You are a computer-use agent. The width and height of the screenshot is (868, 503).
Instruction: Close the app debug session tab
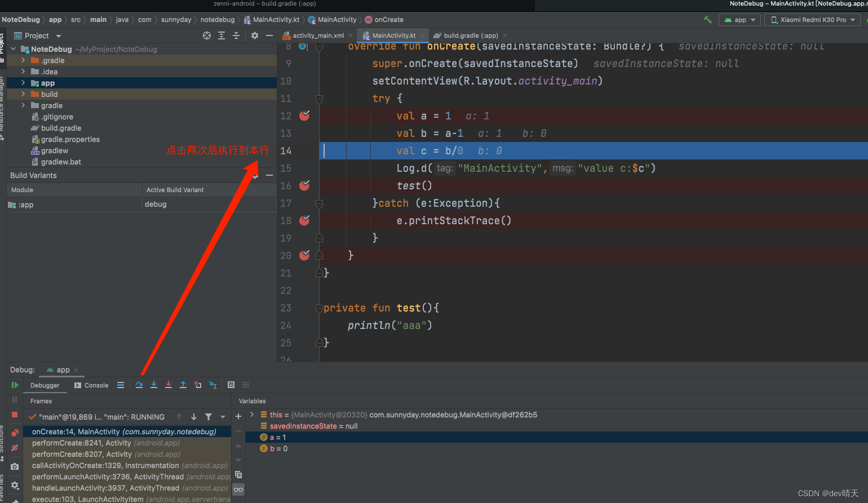(x=76, y=370)
